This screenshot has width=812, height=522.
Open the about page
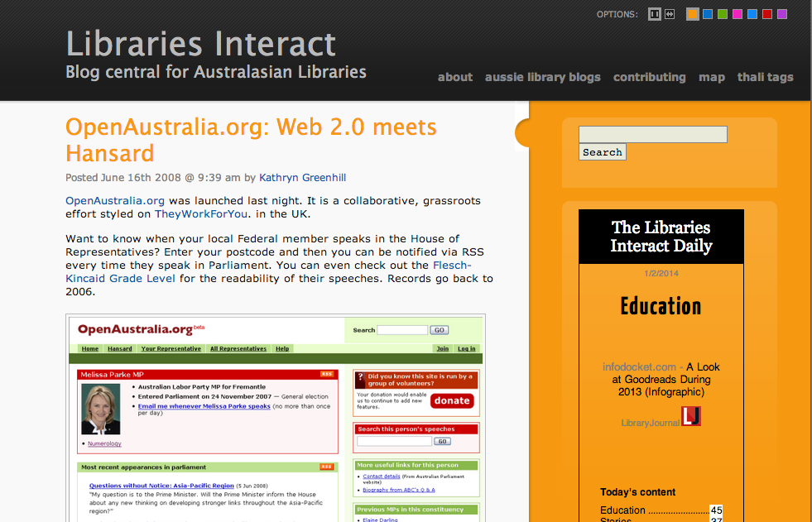455,77
